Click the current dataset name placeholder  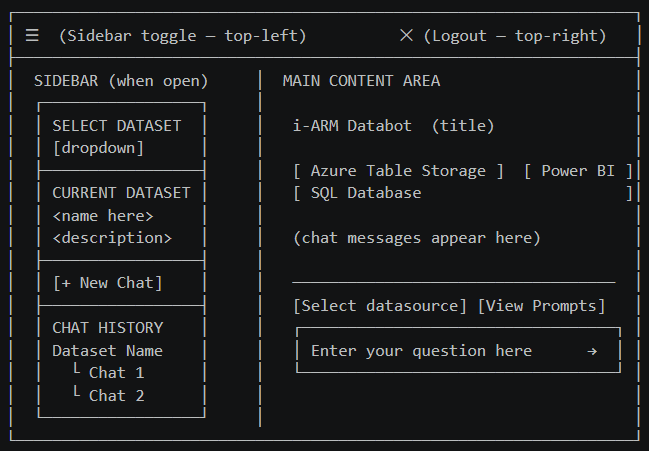tap(102, 216)
